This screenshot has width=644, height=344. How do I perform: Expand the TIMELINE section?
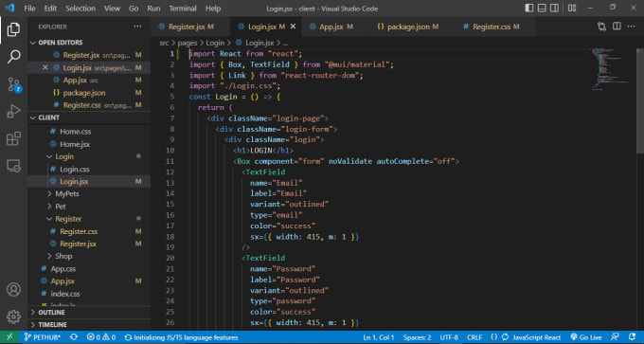click(x=89, y=325)
